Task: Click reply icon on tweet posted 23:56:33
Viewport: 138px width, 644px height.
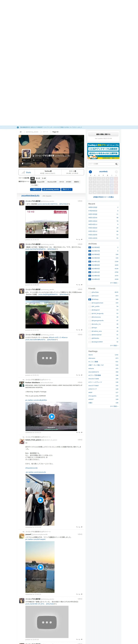Action: [x=77, y=239]
